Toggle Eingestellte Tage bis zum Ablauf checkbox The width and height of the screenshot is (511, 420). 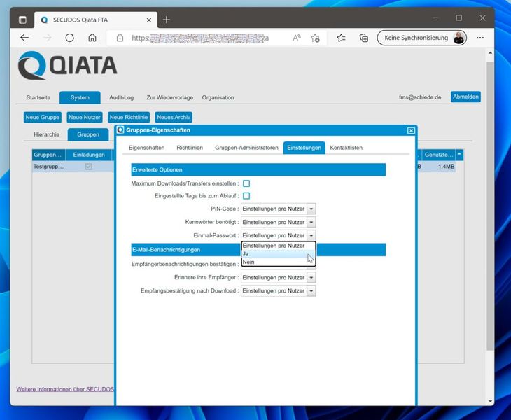click(246, 196)
